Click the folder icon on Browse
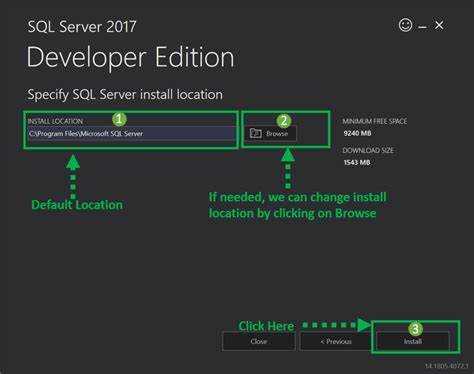 click(x=256, y=133)
